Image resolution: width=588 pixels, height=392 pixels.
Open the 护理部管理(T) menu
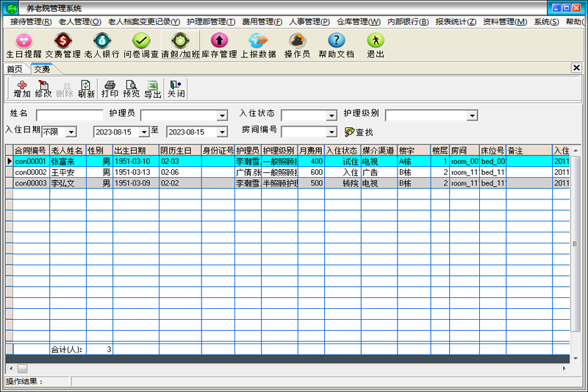[211, 22]
